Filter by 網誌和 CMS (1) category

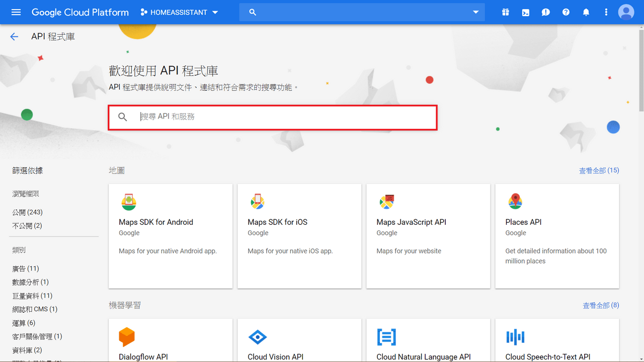tap(35, 309)
